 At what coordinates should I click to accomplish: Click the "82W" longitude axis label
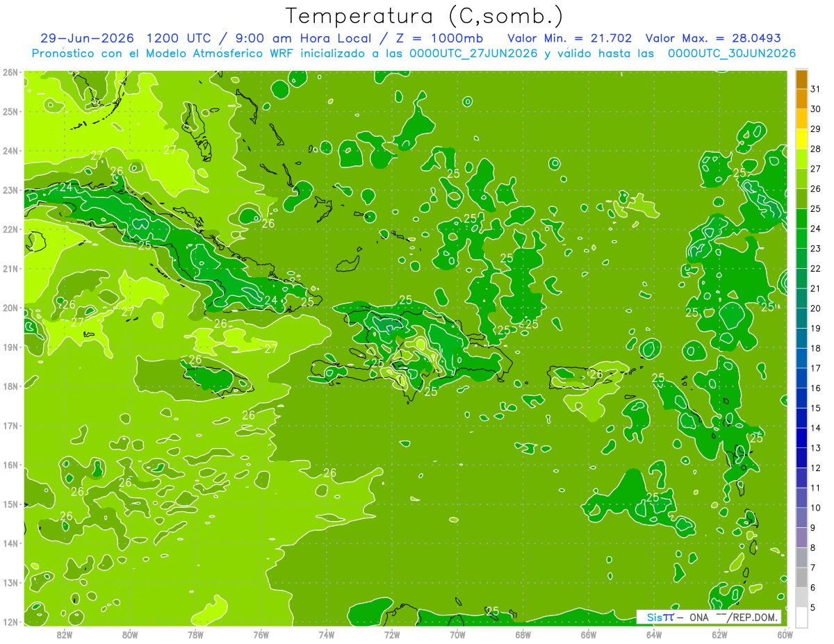tap(64, 634)
